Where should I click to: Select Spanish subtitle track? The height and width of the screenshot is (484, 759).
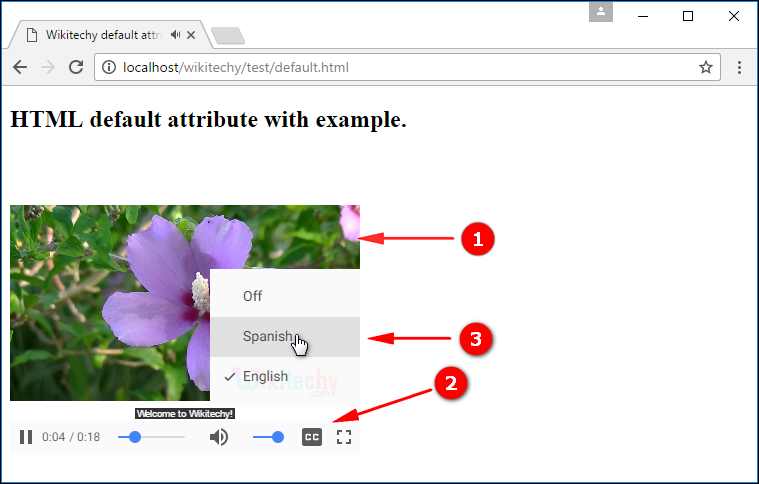coord(268,337)
